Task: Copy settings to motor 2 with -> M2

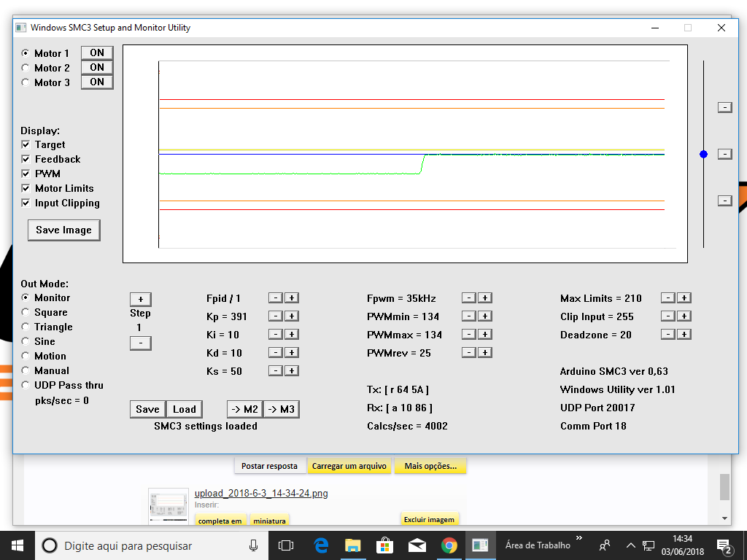Action: [x=244, y=409]
